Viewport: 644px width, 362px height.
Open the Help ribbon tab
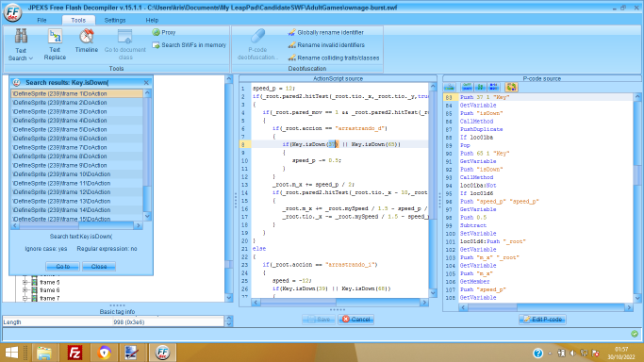[x=152, y=20]
